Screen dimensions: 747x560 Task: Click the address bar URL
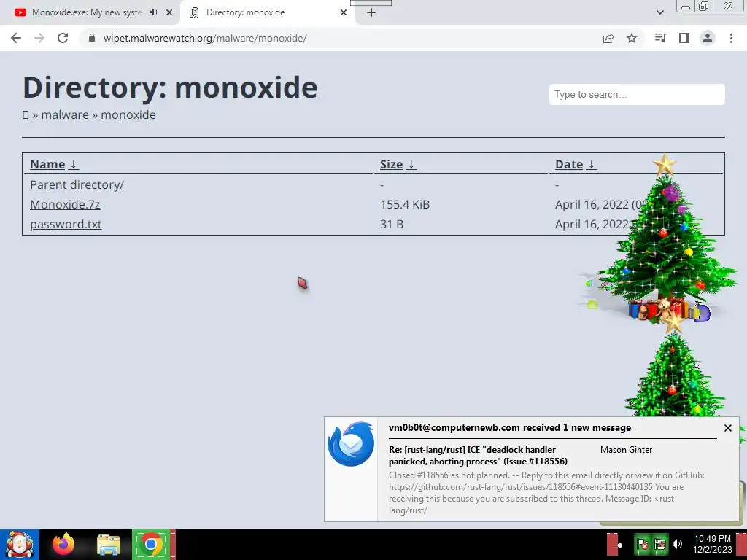pos(205,38)
